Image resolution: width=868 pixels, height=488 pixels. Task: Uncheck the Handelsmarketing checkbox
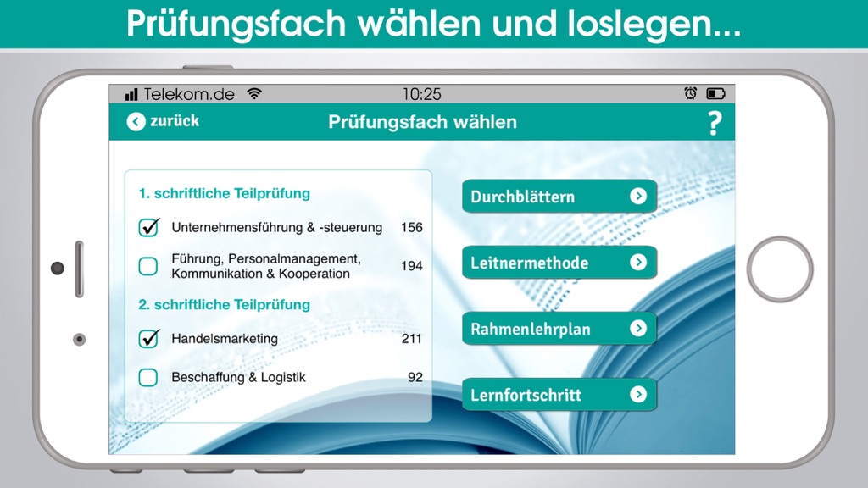pos(149,338)
